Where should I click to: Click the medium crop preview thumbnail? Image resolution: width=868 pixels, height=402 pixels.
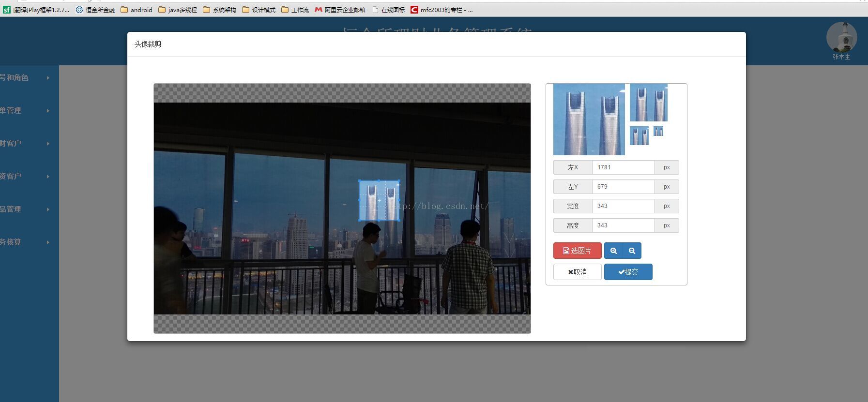point(649,103)
